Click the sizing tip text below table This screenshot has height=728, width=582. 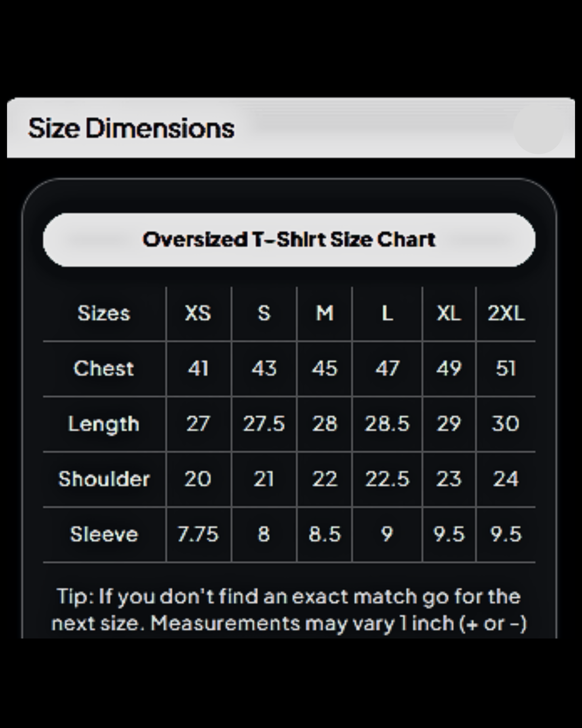click(x=289, y=610)
